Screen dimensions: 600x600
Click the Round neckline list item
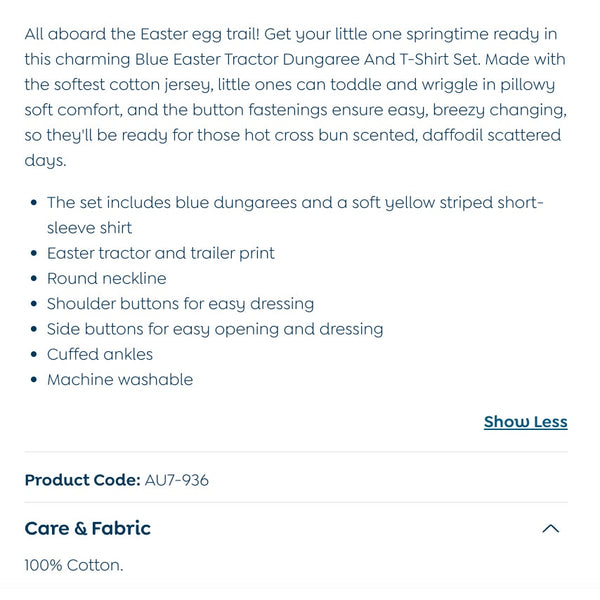point(107,278)
